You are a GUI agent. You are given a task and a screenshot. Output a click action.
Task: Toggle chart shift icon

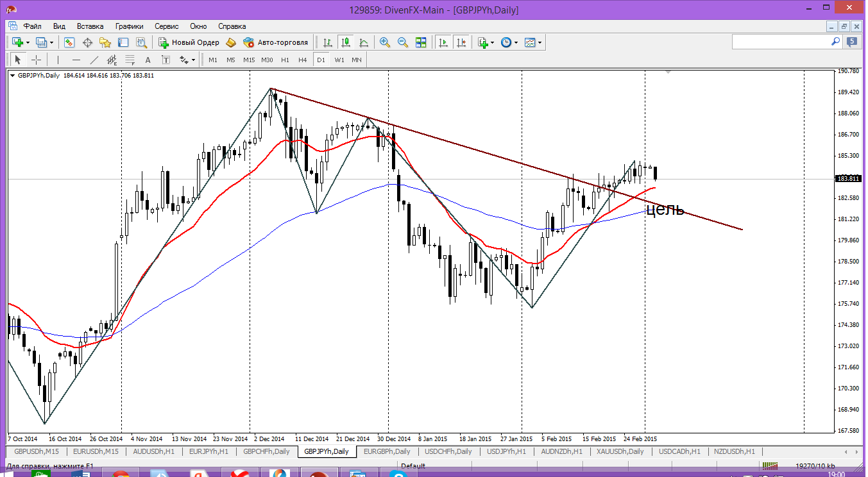(x=461, y=42)
